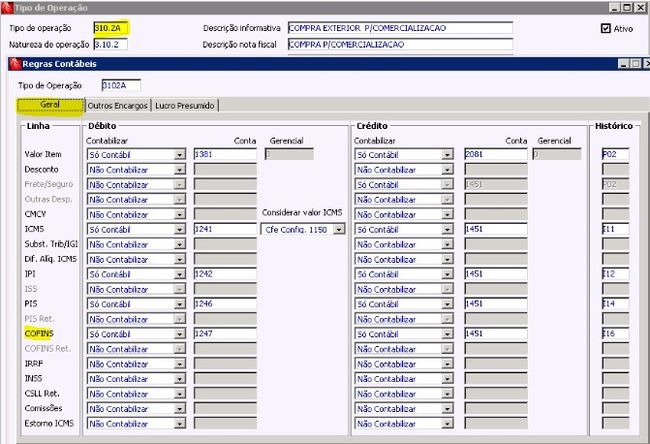Open IPI débito Contabilizar dropdown
The height and width of the screenshot is (444, 650).
(179, 274)
